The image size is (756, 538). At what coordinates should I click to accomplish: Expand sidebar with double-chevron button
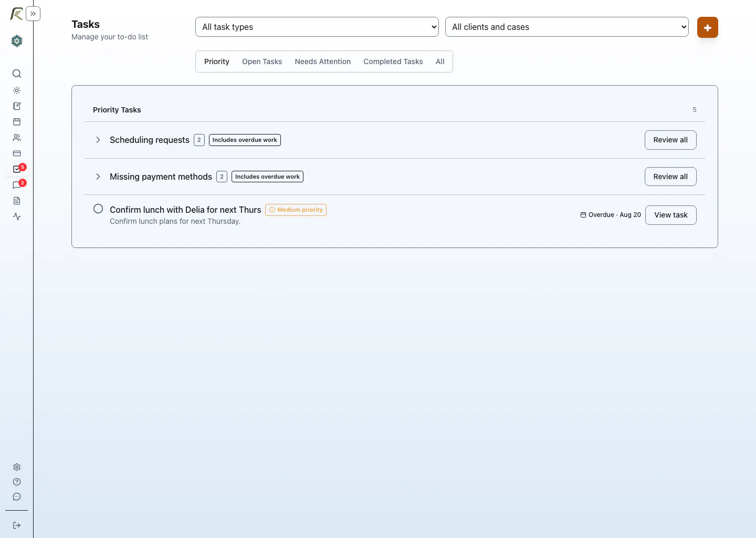(x=33, y=14)
